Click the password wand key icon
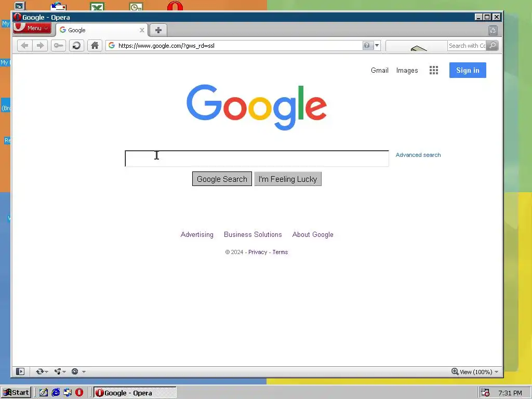Viewport: 532px width, 399px height. pyautogui.click(x=58, y=46)
